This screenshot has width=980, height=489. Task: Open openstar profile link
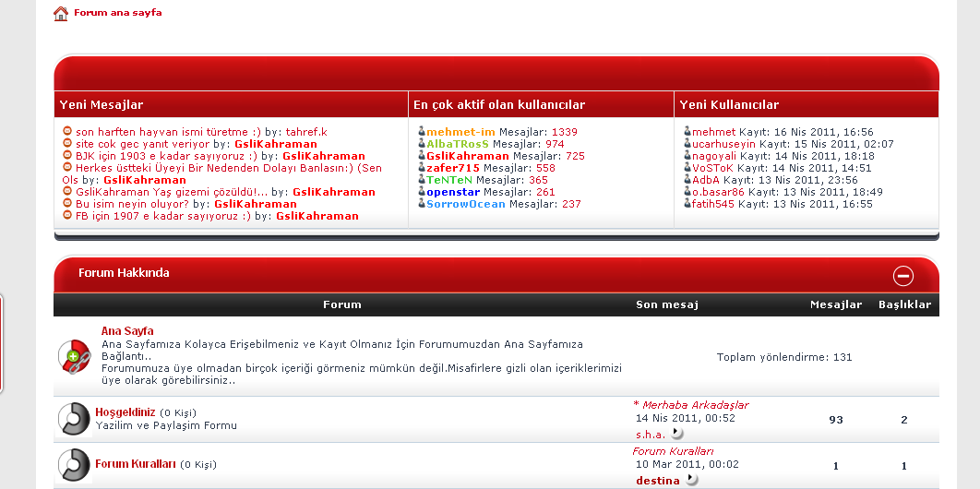tap(453, 192)
